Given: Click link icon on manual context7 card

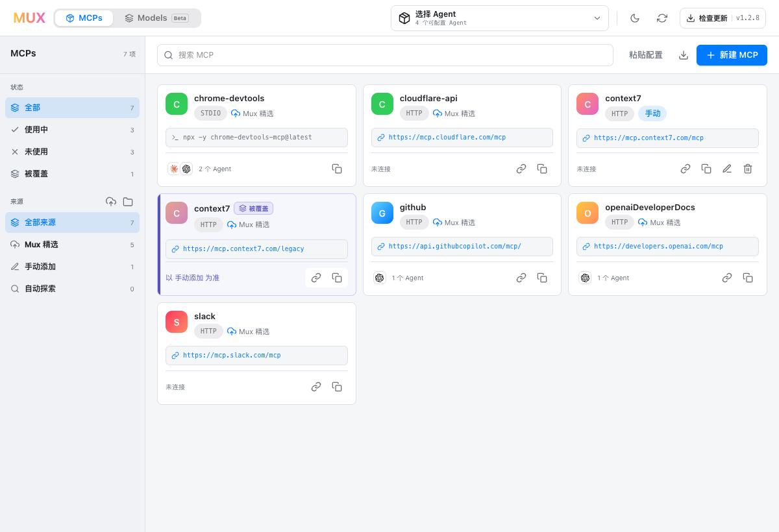Looking at the screenshot, I should [686, 169].
